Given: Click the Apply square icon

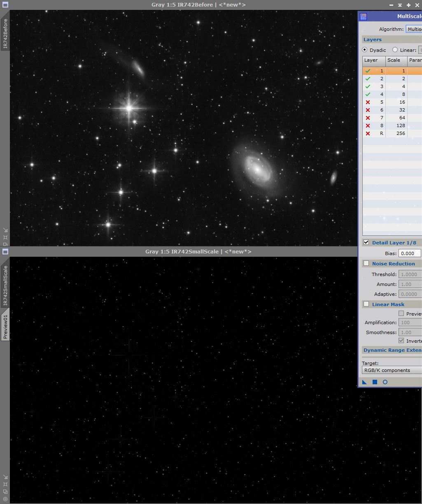Looking at the screenshot, I should pos(375,382).
